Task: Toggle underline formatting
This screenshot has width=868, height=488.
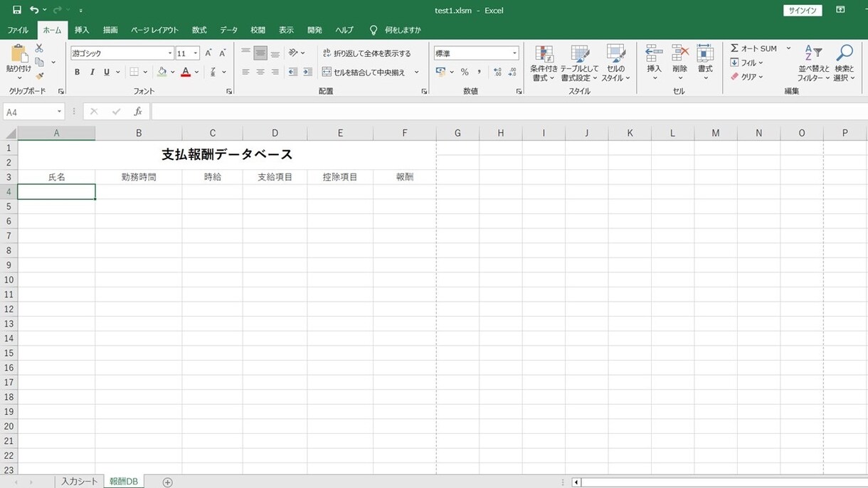Action: [107, 72]
